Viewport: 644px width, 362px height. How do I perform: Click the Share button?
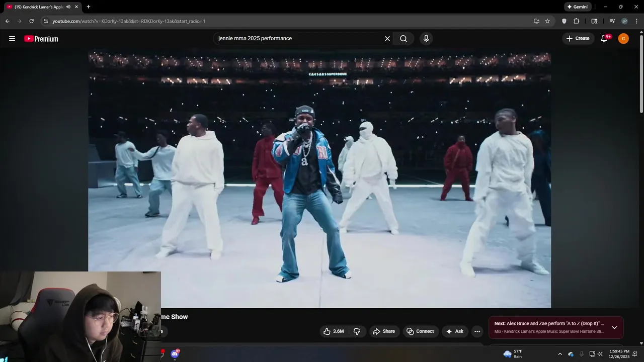(384, 331)
